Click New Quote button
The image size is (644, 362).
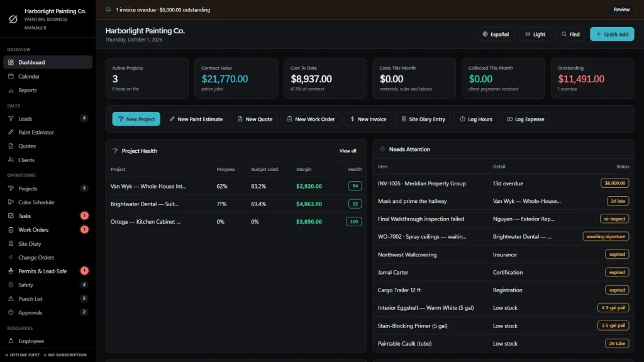tap(255, 119)
